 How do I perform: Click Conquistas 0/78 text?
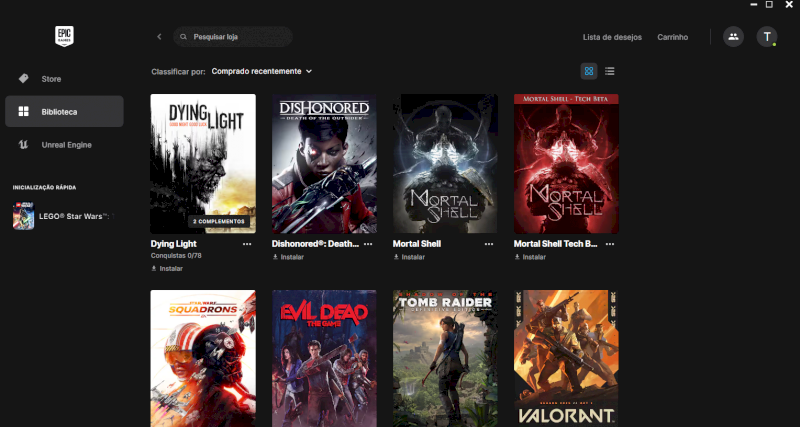(176, 256)
